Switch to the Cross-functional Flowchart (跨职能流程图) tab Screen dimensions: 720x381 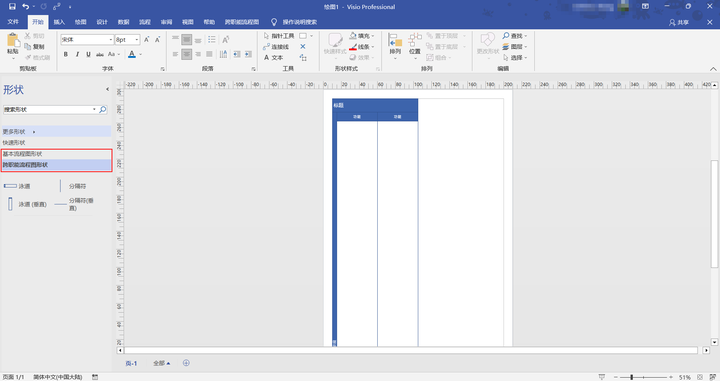242,22
